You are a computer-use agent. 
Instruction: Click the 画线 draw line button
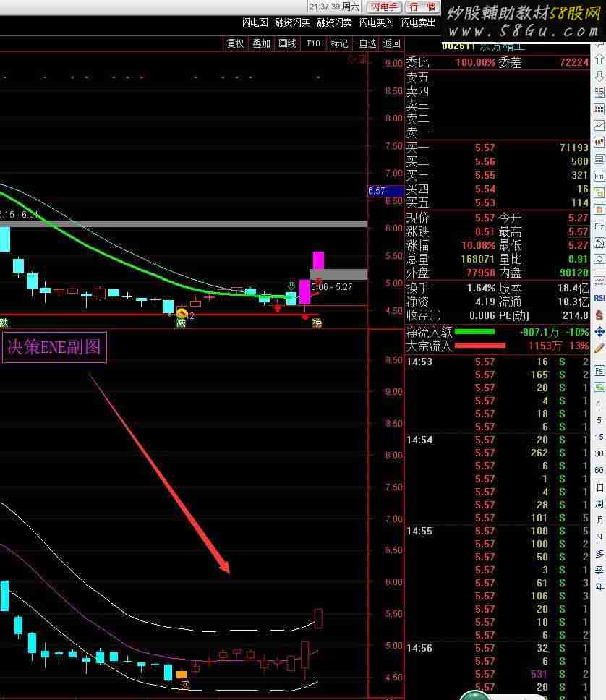[x=287, y=43]
